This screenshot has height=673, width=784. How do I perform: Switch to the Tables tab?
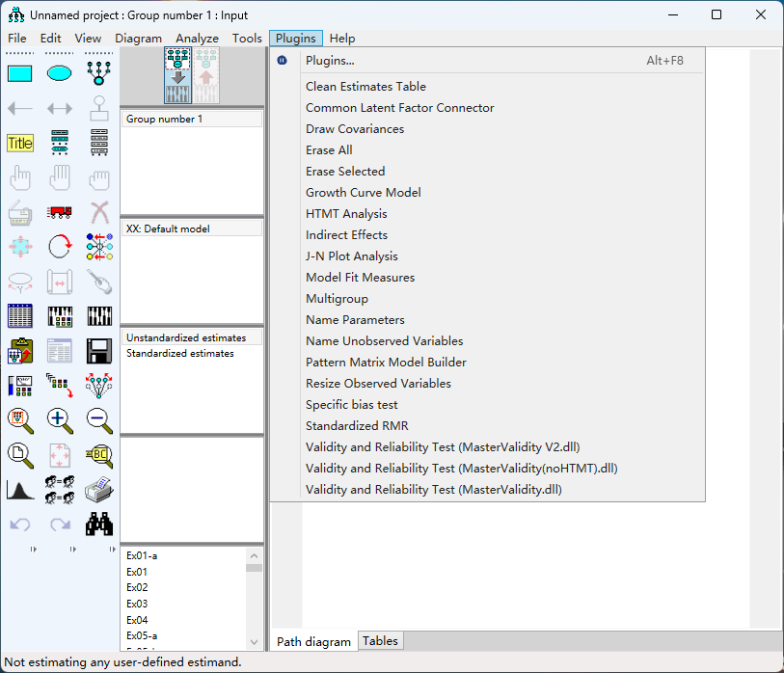point(380,641)
